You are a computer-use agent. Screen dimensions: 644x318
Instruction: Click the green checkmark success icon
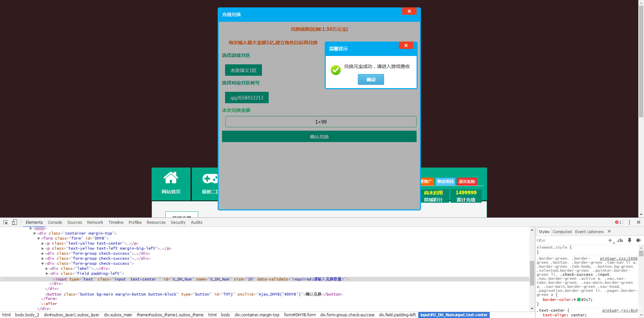[335, 70]
